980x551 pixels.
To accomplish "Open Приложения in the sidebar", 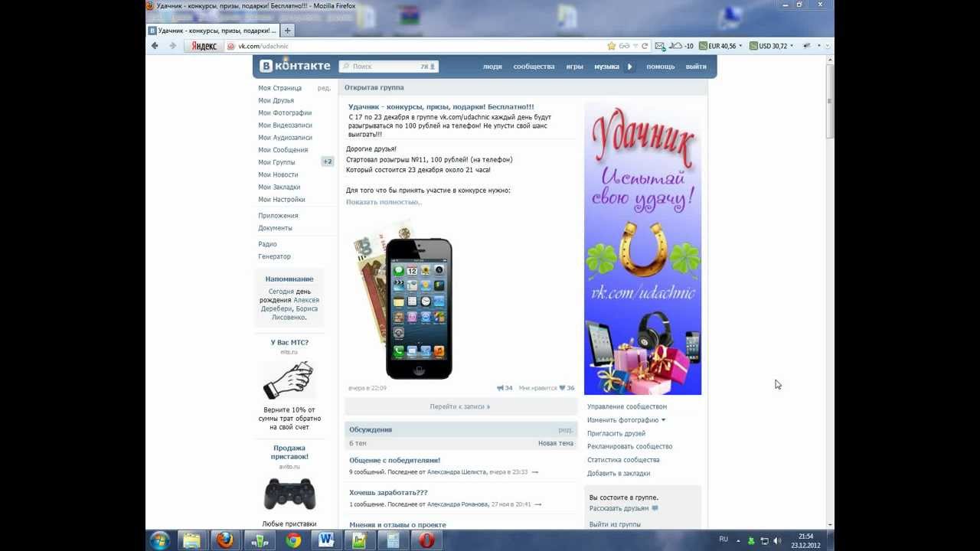I will click(x=278, y=216).
